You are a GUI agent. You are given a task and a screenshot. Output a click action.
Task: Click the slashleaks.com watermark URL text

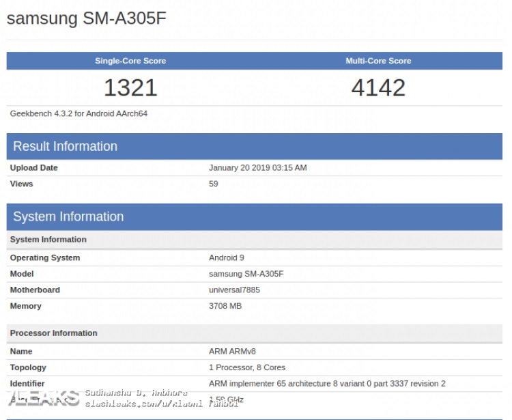click(161, 404)
